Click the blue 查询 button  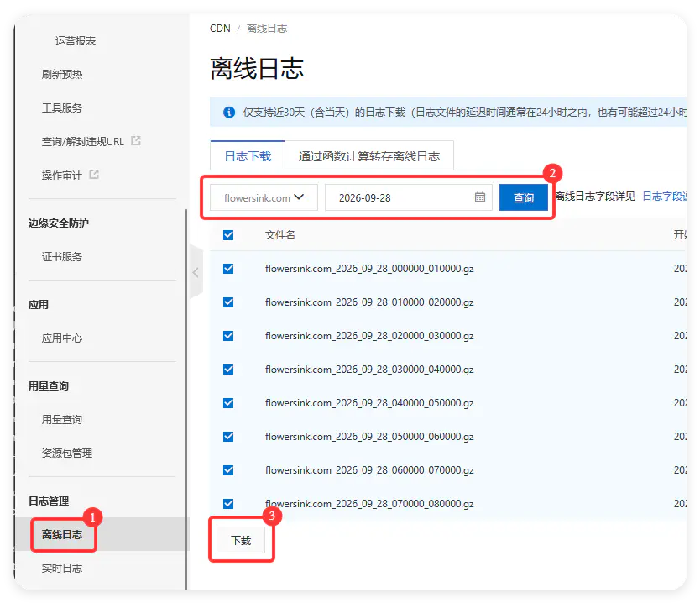(x=523, y=197)
